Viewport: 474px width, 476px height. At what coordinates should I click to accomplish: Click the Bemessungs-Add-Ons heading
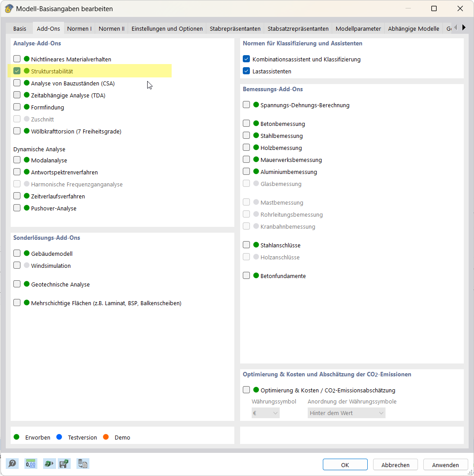click(x=273, y=89)
